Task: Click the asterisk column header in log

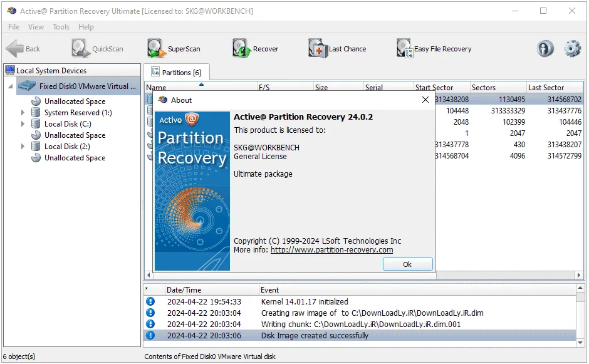Action: [154, 289]
